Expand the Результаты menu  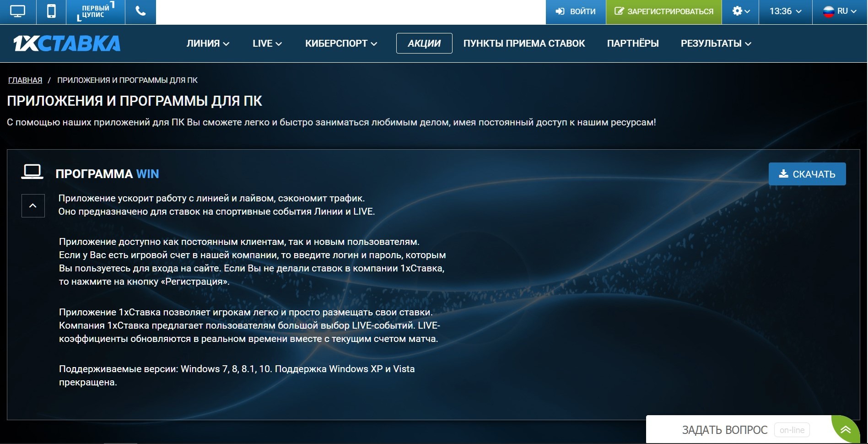(716, 43)
